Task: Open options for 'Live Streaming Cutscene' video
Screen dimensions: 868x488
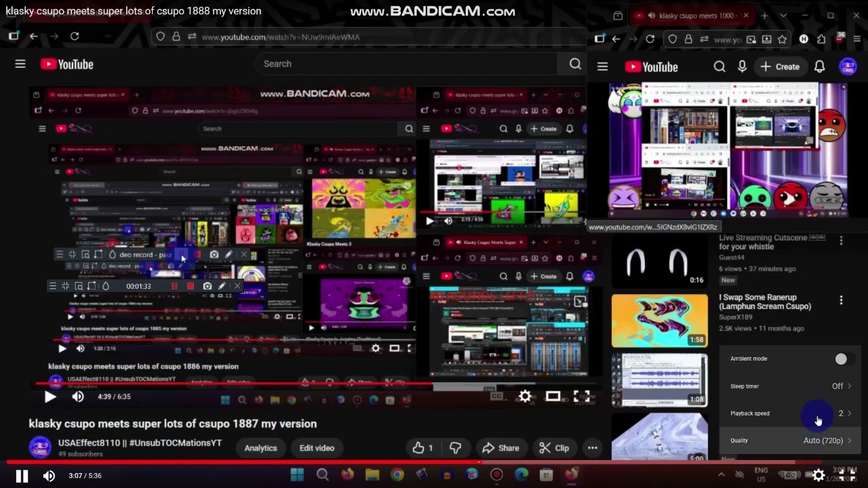Action: (841, 241)
